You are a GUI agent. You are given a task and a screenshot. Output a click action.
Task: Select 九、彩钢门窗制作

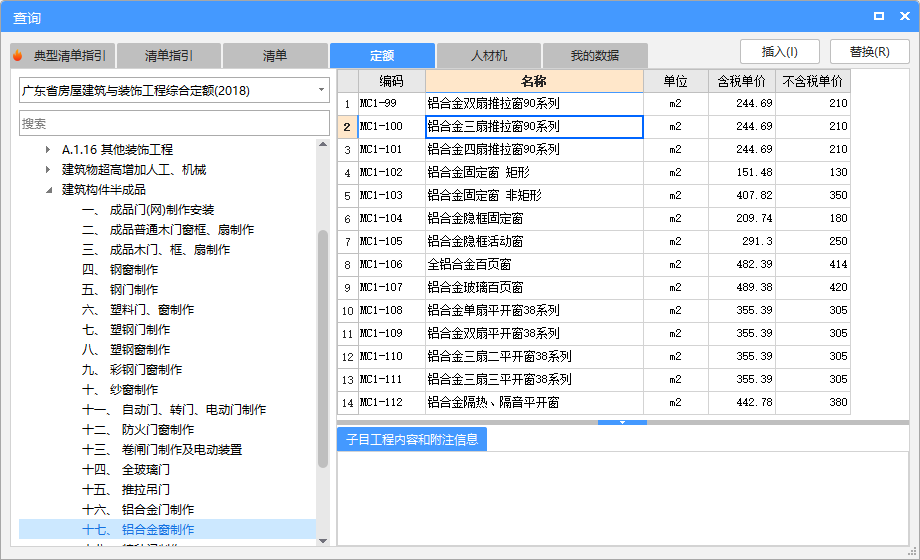132,369
